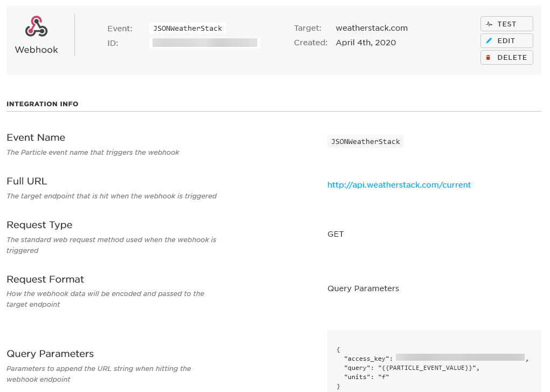Click the "query" PARTICLE_EVENT_VALUE line
Viewport: 550px width, 392px height.
click(x=411, y=368)
